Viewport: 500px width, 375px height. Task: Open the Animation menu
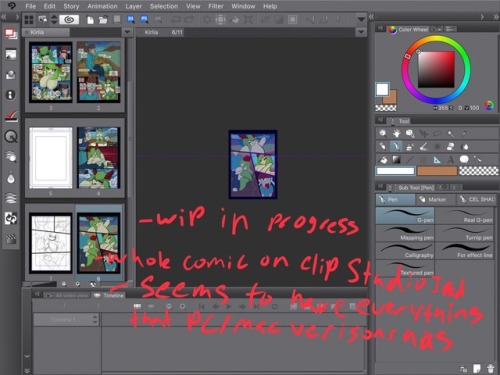pos(102,6)
